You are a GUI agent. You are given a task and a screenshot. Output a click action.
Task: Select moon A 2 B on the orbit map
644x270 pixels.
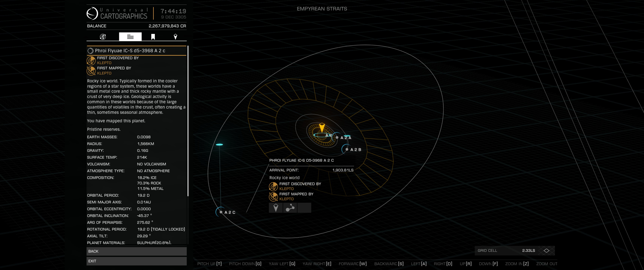(x=347, y=149)
